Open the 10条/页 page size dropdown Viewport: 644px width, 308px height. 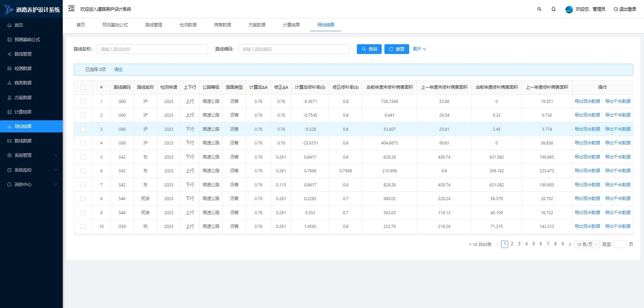tap(587, 244)
